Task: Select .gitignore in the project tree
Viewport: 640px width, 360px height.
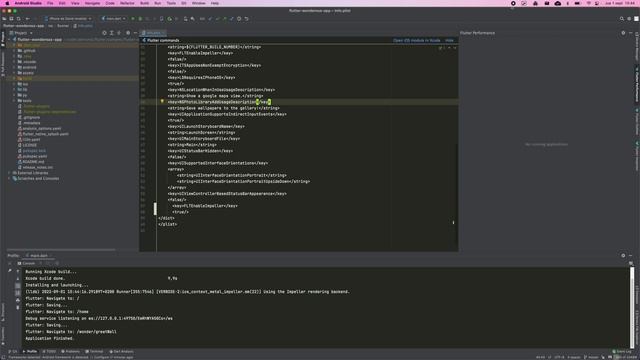Action: pos(31,118)
